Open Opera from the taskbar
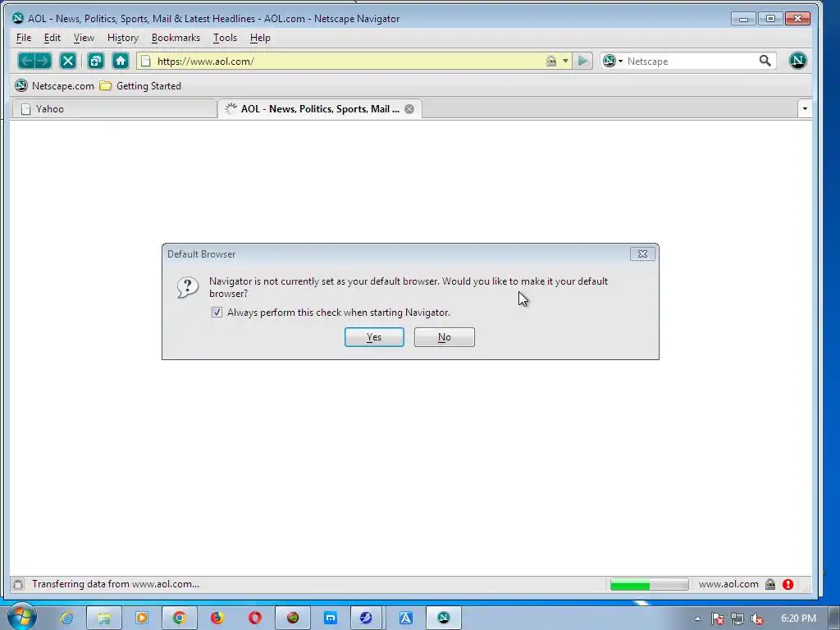The image size is (840, 630). tap(255, 618)
